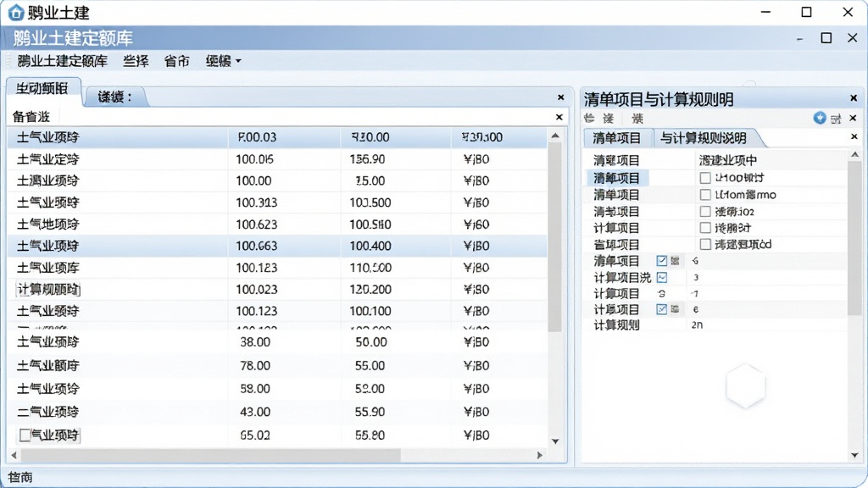Close the left tab strip with its X

561,97
